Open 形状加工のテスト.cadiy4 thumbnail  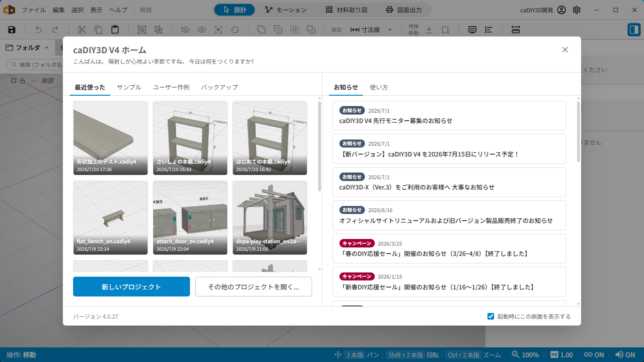(110, 138)
